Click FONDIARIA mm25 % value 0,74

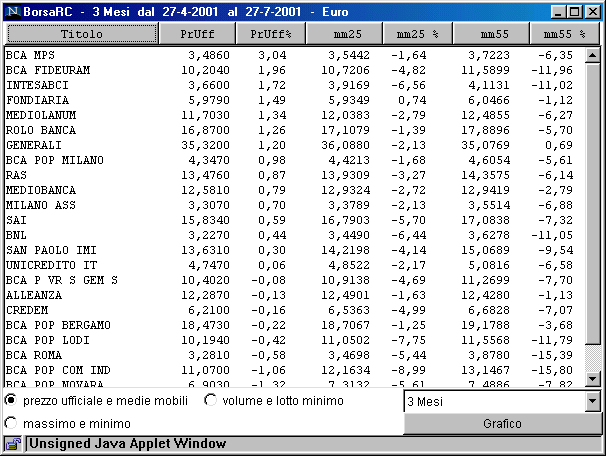(412, 100)
